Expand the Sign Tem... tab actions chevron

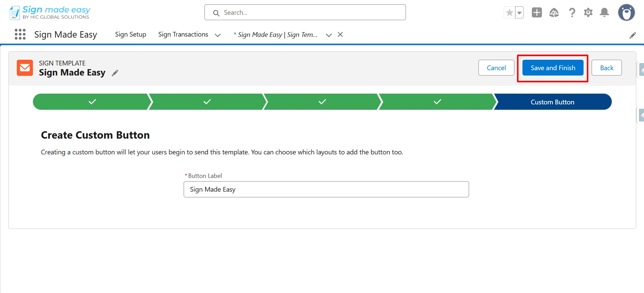point(329,35)
